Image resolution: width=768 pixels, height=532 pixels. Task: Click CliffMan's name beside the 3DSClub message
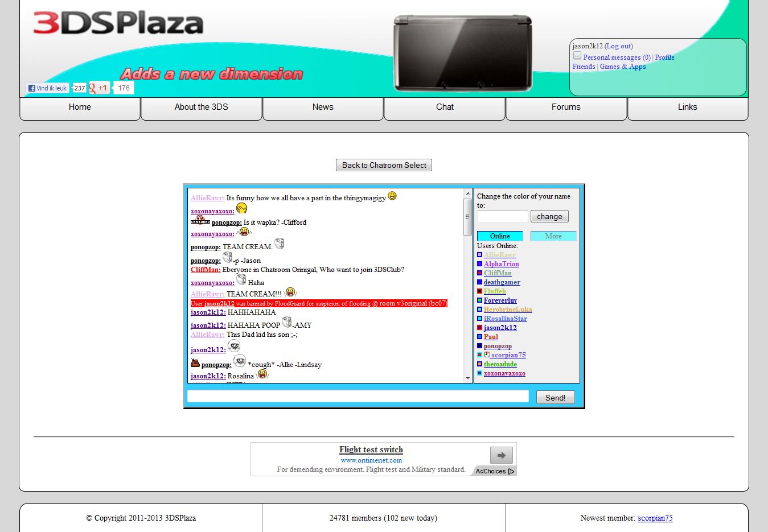pos(206,270)
